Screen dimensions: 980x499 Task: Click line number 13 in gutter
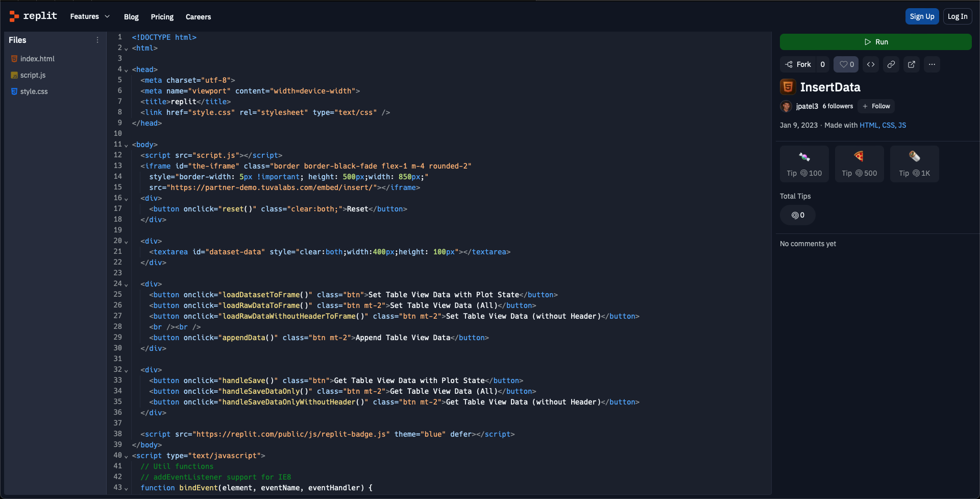(x=118, y=165)
